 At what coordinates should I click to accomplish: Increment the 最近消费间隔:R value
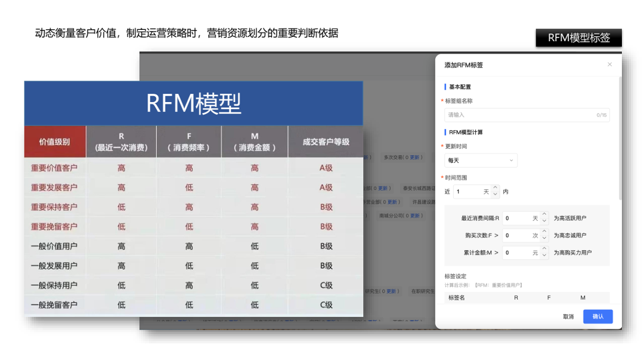point(544,215)
